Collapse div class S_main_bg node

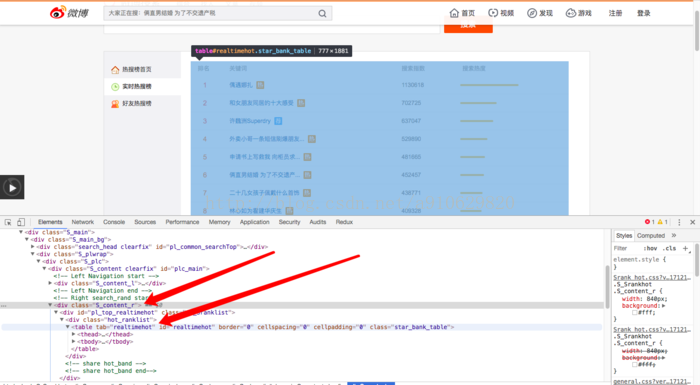(x=27, y=239)
